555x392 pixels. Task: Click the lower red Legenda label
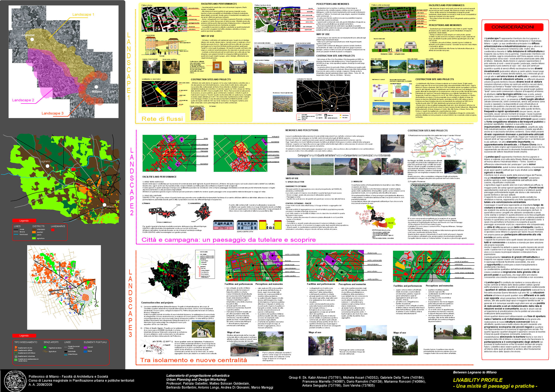pyautogui.click(x=24, y=336)
